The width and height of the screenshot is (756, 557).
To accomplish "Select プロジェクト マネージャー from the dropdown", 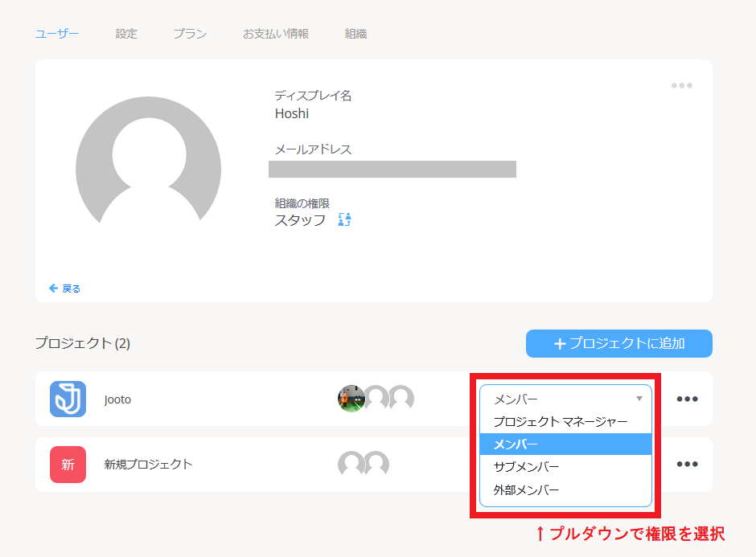I will pyautogui.click(x=560, y=421).
